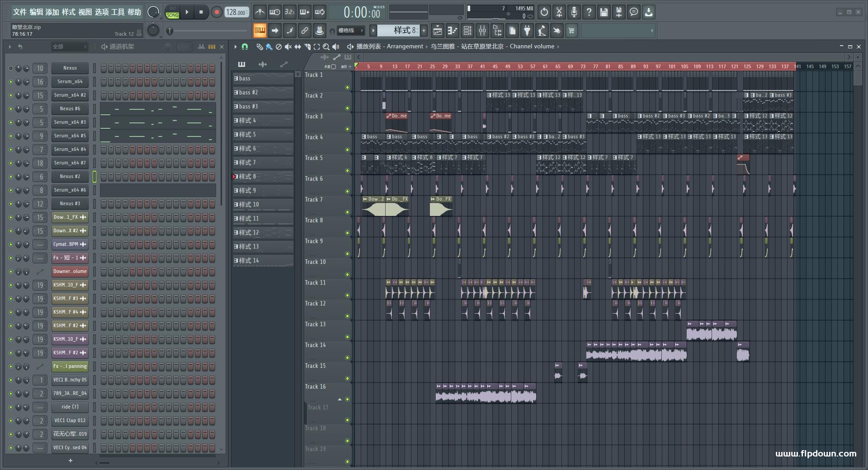This screenshot has width=868, height=470.
Task: Expand the hint bar arrow in the toolbar
Action: 652,31
